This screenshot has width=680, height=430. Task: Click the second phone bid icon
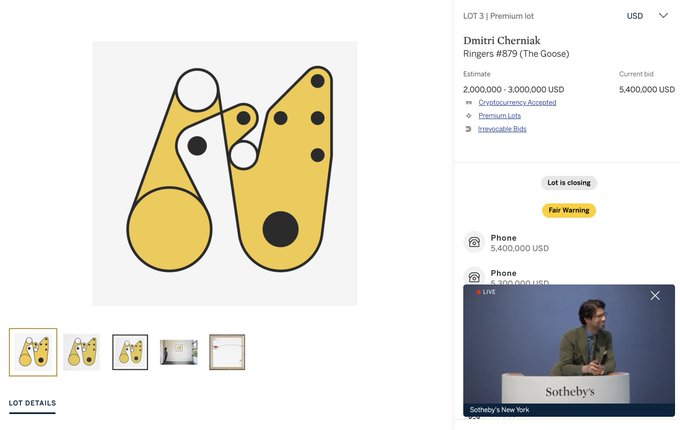coord(474,276)
